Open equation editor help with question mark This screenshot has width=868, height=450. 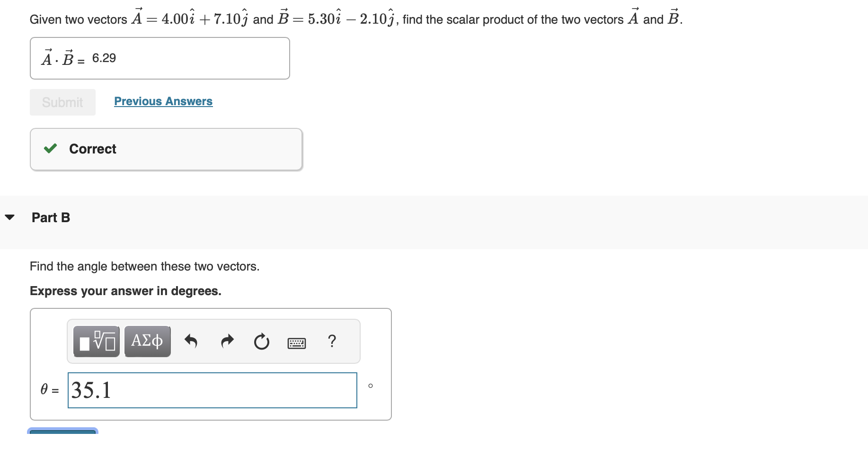coord(332,341)
